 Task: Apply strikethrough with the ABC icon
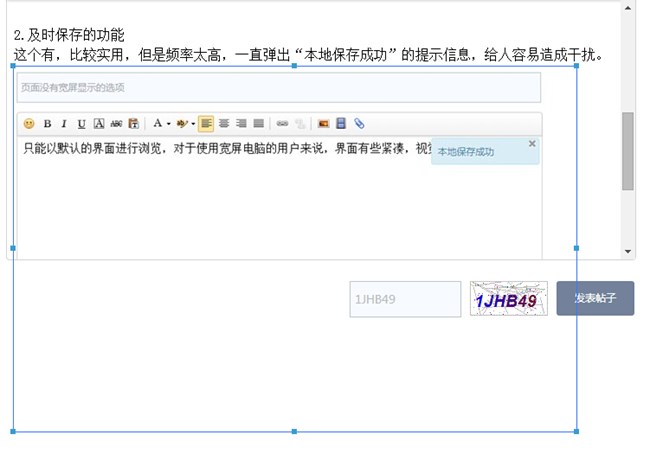click(x=115, y=124)
